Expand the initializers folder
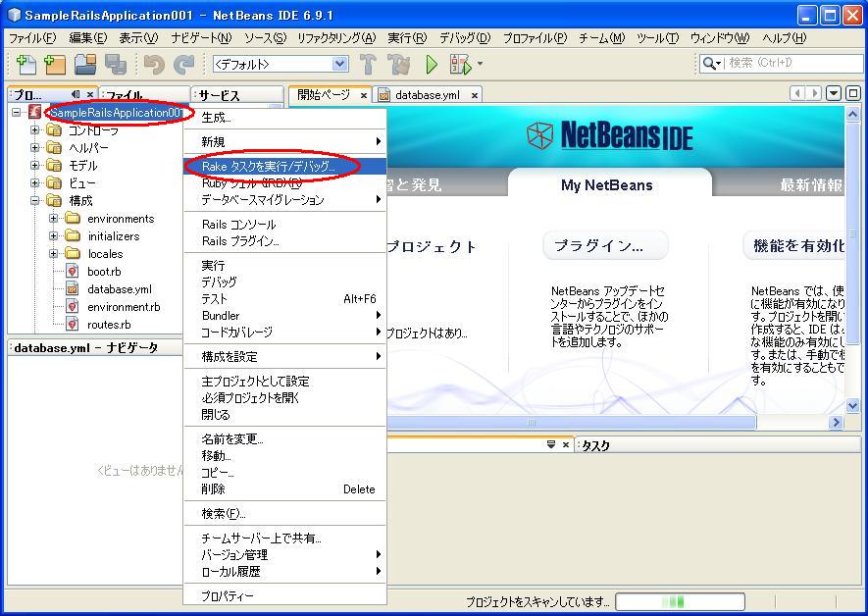Image resolution: width=868 pixels, height=616 pixels. coord(53,236)
